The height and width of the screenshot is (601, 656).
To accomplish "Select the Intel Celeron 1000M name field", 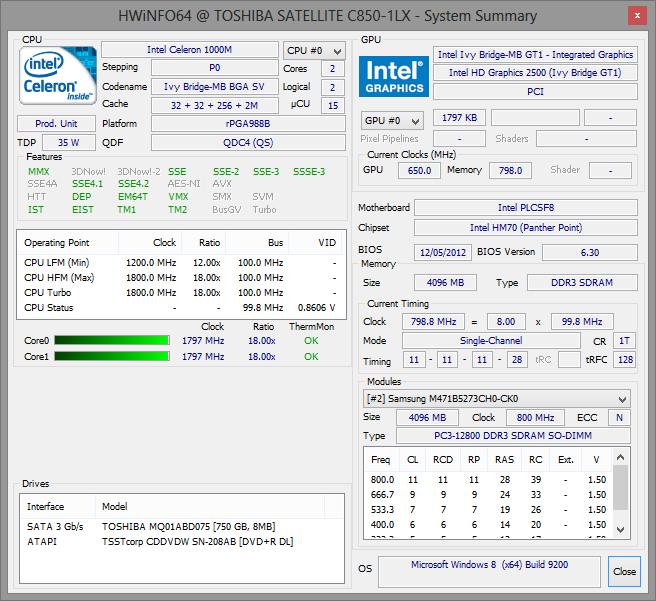I will pyautogui.click(x=190, y=50).
